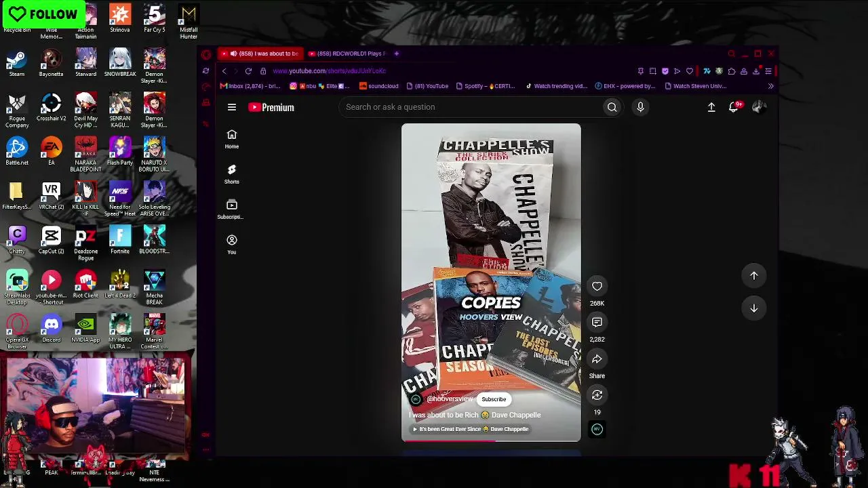Switch to the RDCWORLD1 Plays tab
This screenshot has width=868, height=488.
coord(347,54)
